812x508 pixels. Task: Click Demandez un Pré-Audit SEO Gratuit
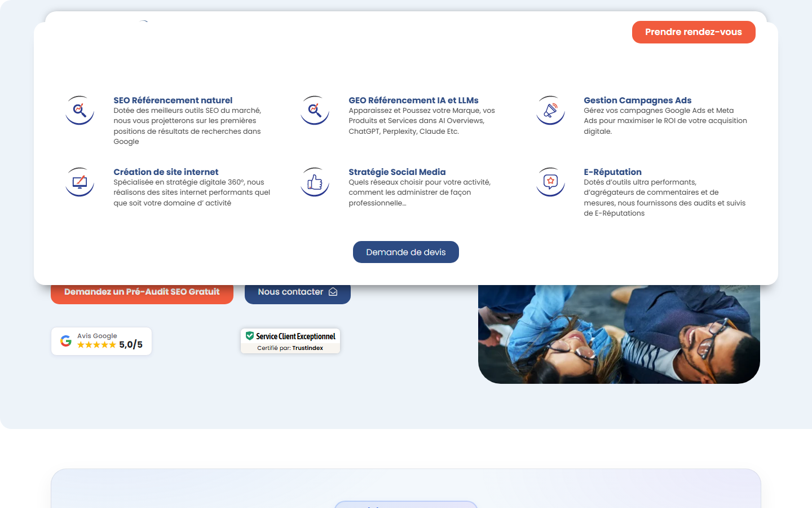tap(142, 292)
